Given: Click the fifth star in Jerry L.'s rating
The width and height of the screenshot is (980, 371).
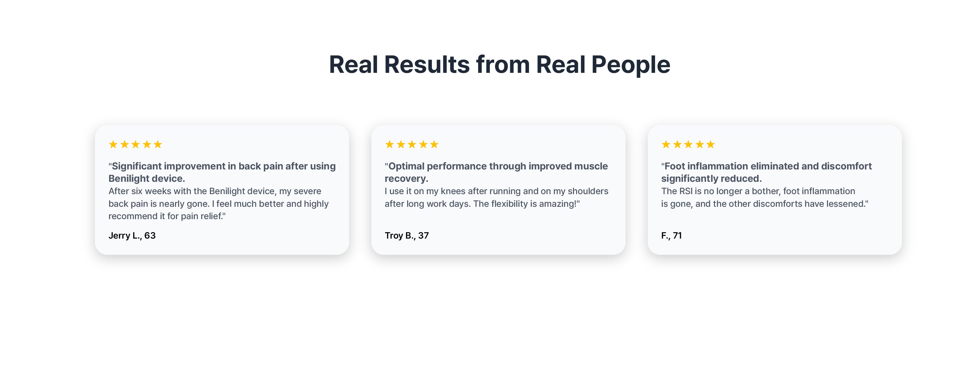Looking at the screenshot, I should [x=158, y=144].
